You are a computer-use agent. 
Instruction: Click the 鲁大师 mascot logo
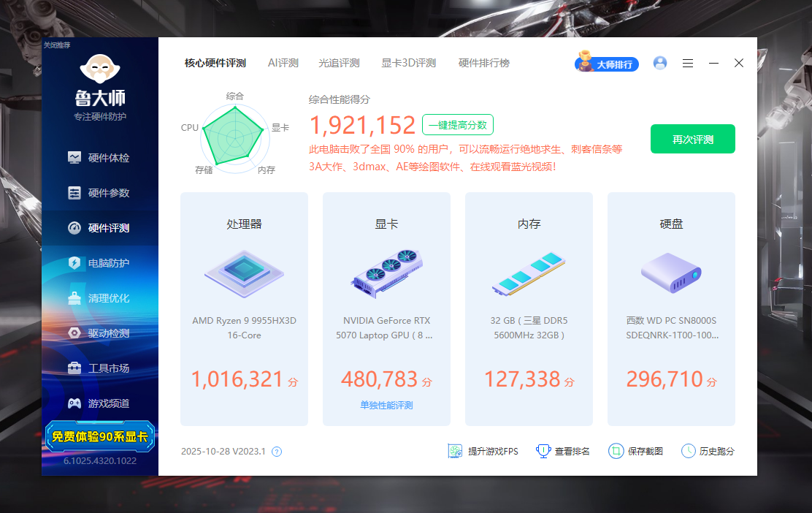100,69
